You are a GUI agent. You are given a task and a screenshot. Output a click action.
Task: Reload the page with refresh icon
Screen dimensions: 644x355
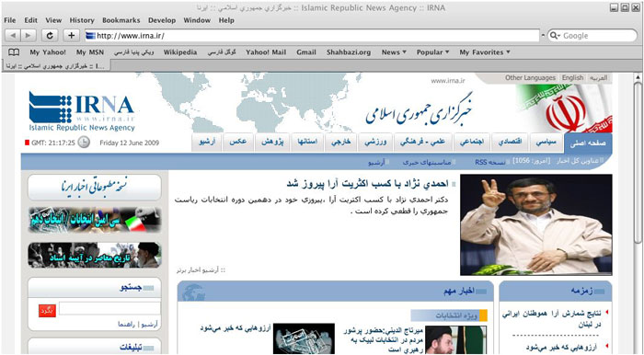50,36
